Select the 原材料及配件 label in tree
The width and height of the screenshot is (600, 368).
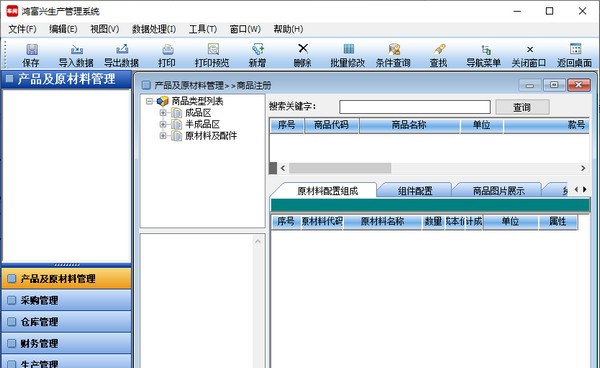coord(211,136)
